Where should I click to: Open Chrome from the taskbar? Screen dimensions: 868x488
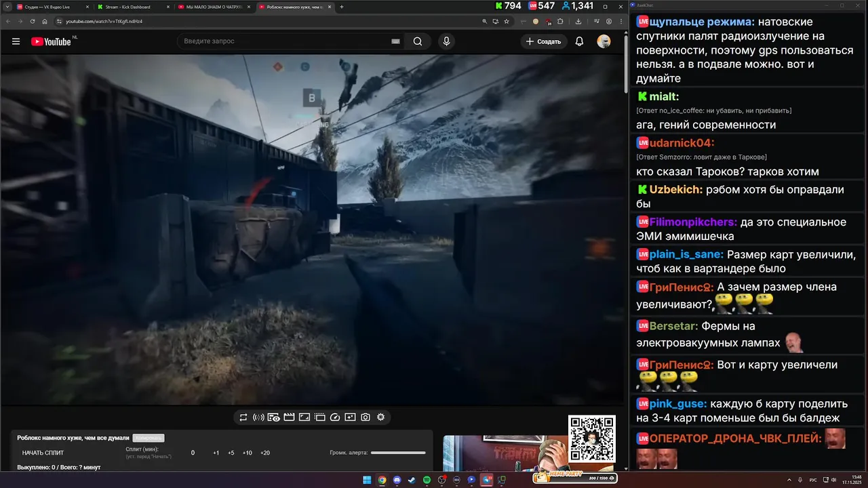(x=382, y=480)
